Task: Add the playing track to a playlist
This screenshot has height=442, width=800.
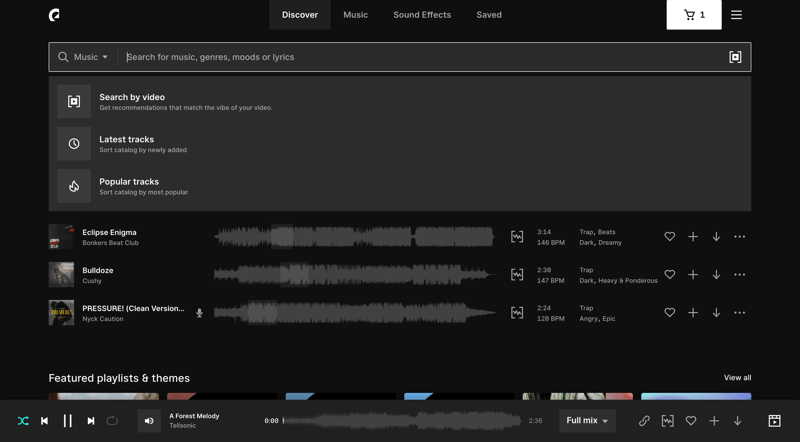Action: (714, 421)
